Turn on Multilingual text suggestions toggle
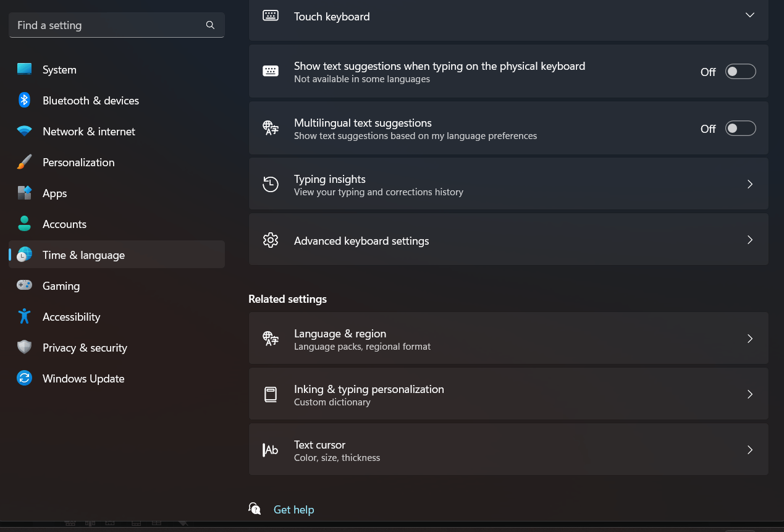Screen dimensions: 784x532 tap(740, 129)
